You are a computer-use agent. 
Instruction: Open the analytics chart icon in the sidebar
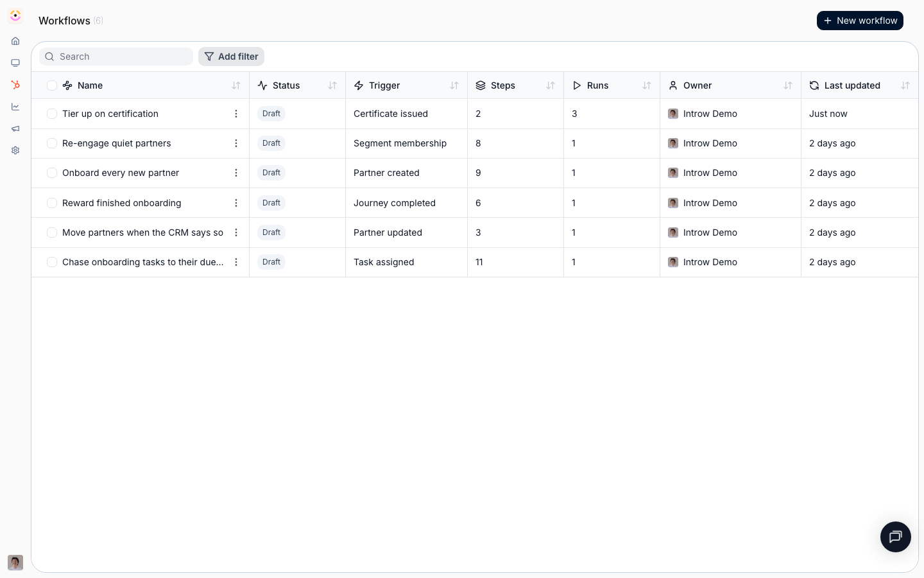[x=15, y=107]
